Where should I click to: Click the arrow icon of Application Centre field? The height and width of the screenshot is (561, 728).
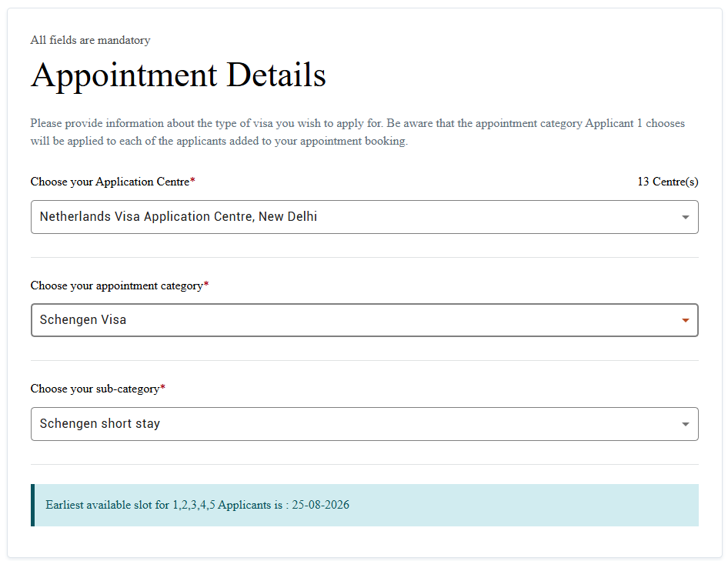point(685,217)
